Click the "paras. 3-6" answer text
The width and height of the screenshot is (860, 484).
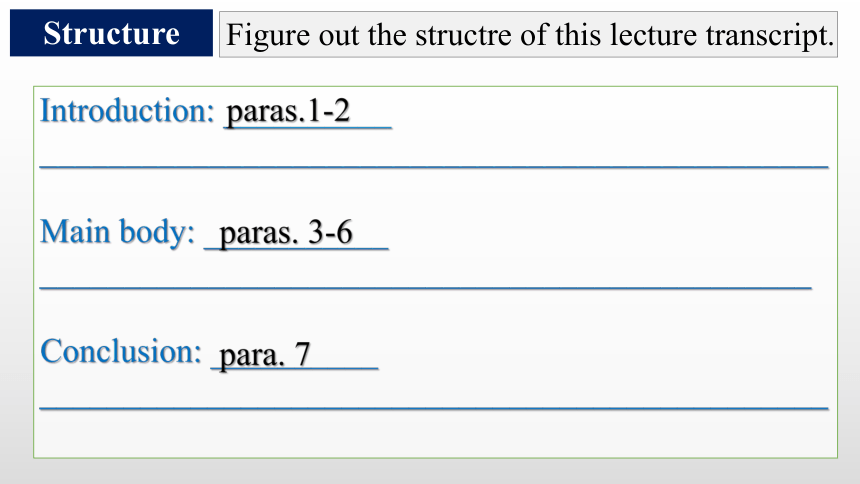[x=286, y=233]
